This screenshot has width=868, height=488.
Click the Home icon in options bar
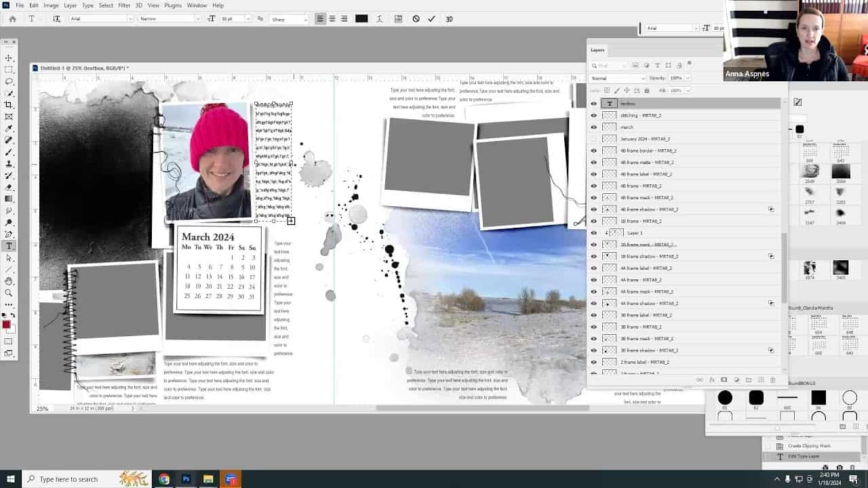[x=12, y=19]
